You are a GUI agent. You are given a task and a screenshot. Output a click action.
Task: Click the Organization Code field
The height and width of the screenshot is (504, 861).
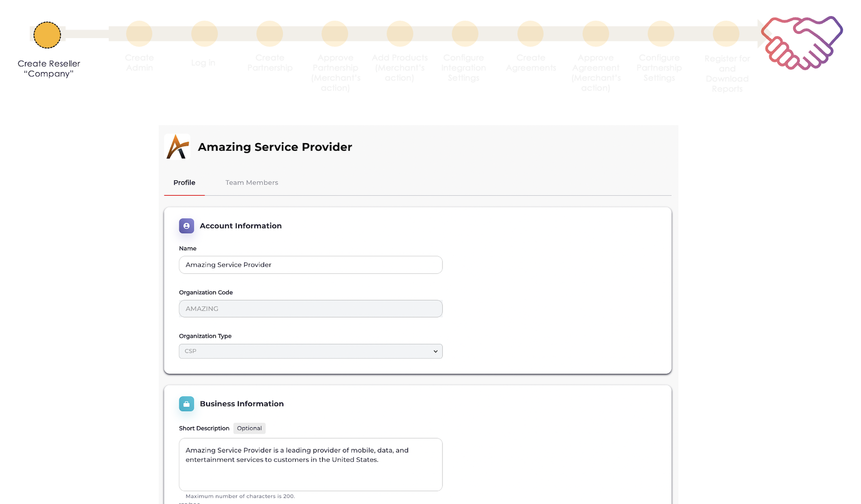310,309
